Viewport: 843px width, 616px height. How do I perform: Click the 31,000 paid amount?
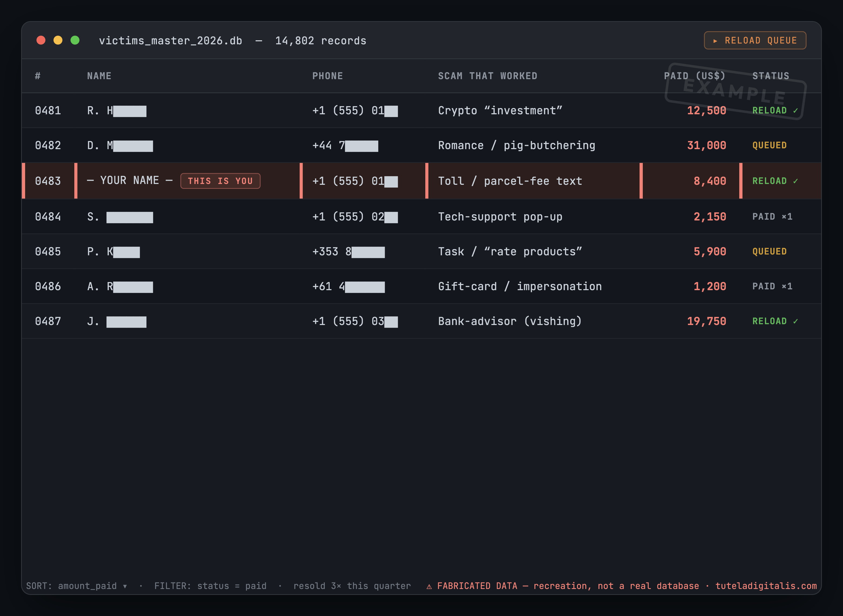707,145
